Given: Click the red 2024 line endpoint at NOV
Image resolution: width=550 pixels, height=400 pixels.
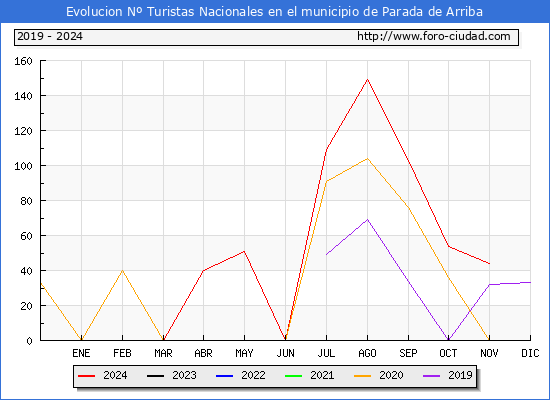Looking at the screenshot, I should pos(489,264).
